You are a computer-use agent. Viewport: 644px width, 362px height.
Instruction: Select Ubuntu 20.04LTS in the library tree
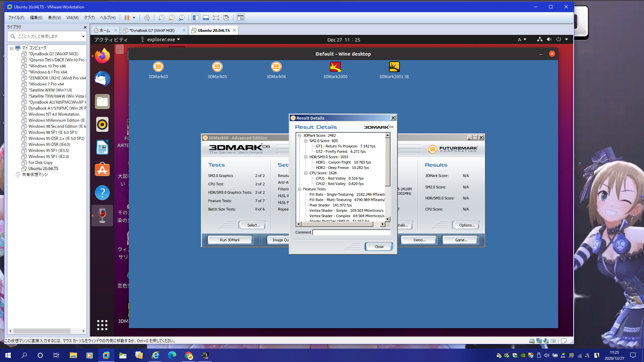[43, 169]
